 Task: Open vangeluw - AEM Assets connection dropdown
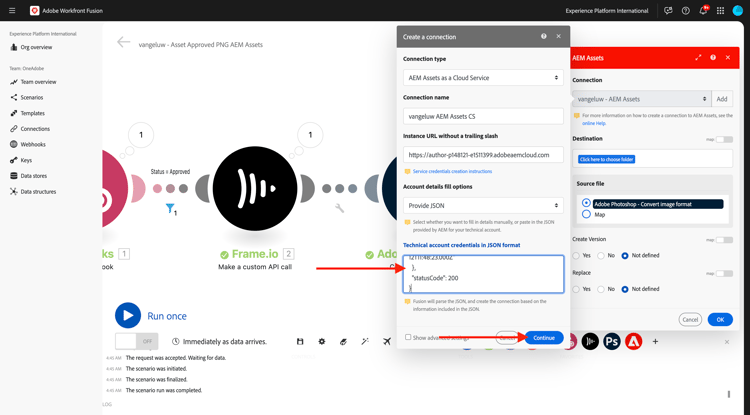[x=641, y=99]
